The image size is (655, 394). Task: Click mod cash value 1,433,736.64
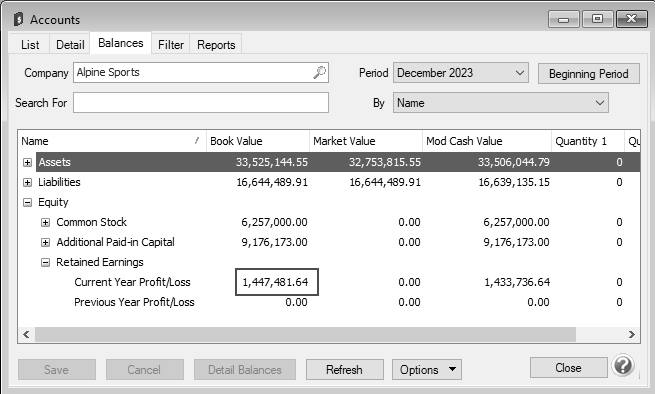tap(517, 282)
